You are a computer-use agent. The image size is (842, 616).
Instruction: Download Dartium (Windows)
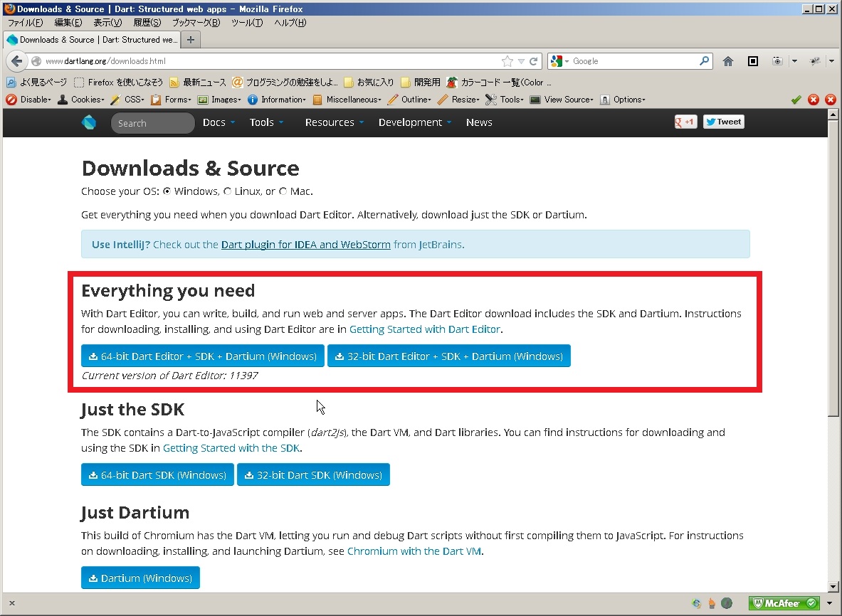[140, 578]
